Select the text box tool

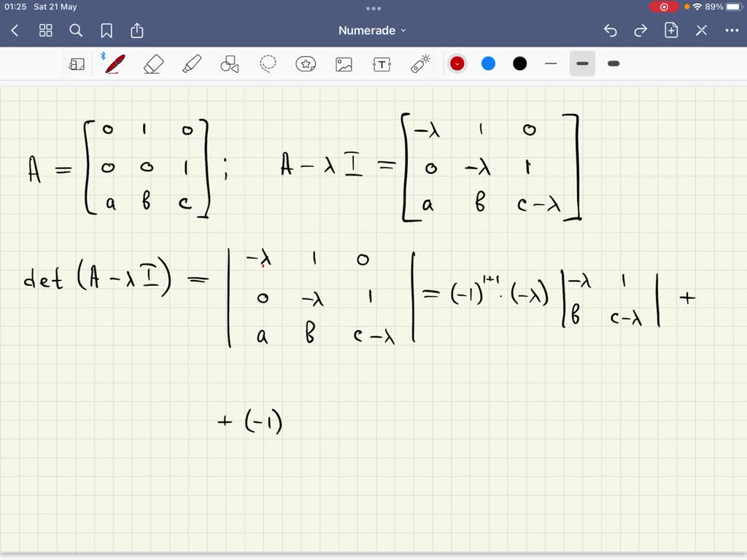click(382, 63)
